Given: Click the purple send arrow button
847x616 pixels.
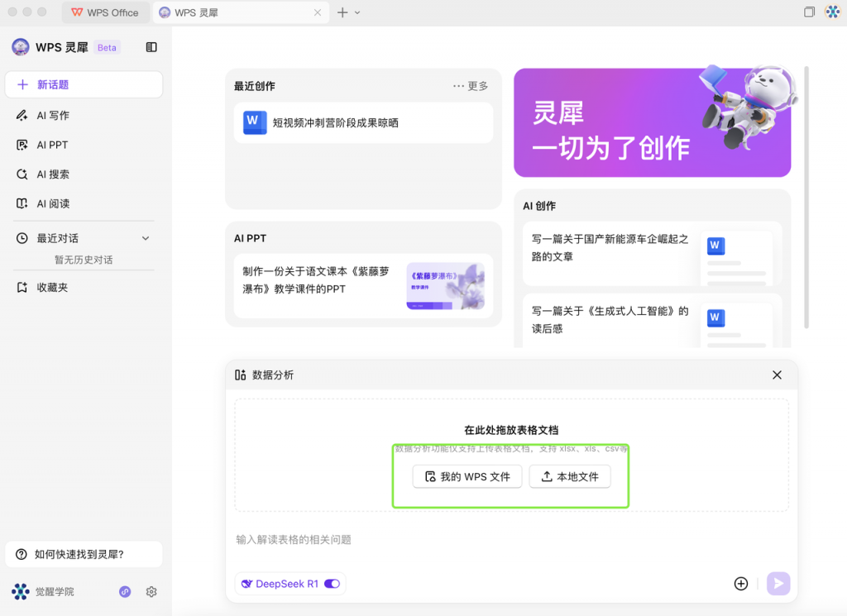Looking at the screenshot, I should pyautogui.click(x=778, y=584).
